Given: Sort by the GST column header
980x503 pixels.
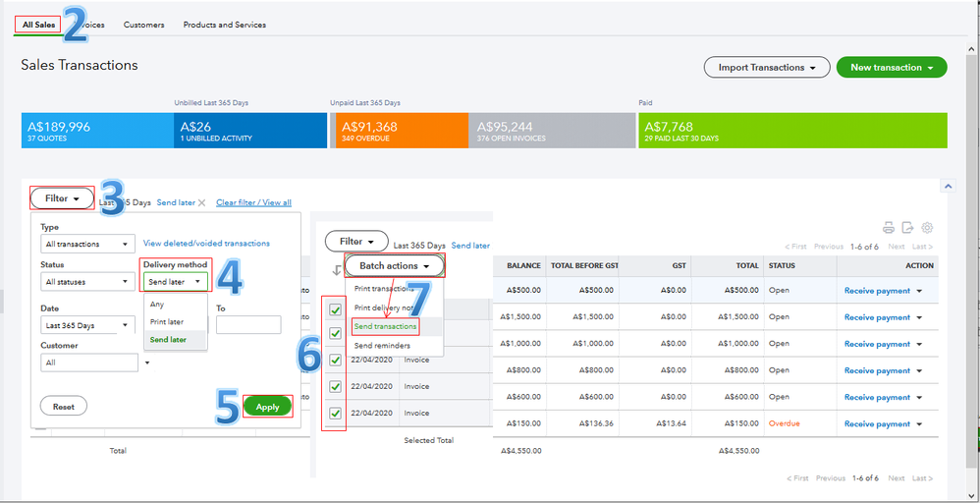Looking at the screenshot, I should coord(679,266).
